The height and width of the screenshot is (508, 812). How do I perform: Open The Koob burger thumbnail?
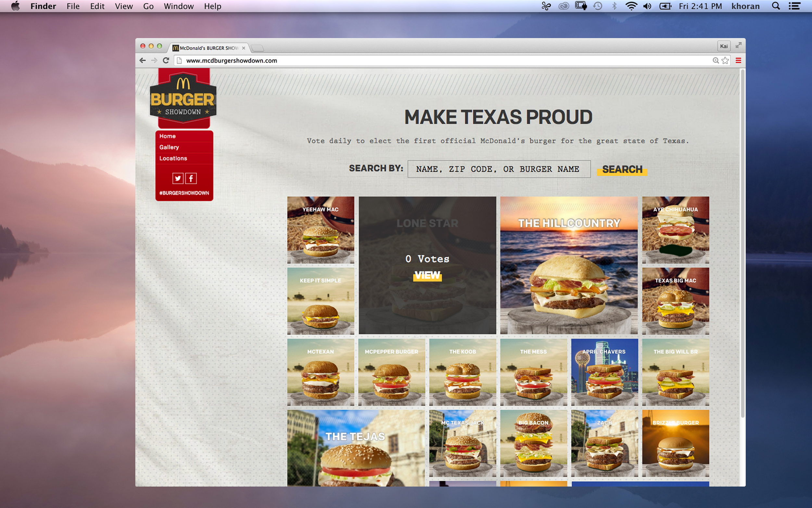point(463,372)
